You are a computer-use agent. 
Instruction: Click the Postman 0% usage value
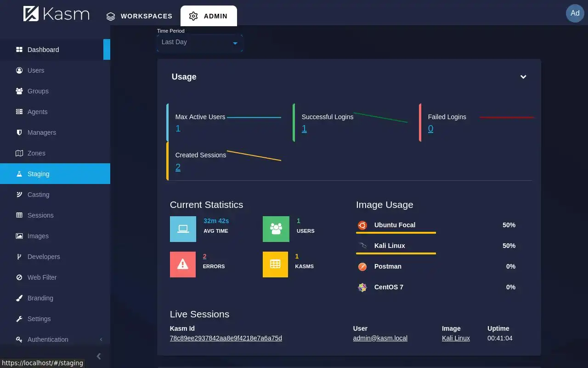tap(511, 266)
